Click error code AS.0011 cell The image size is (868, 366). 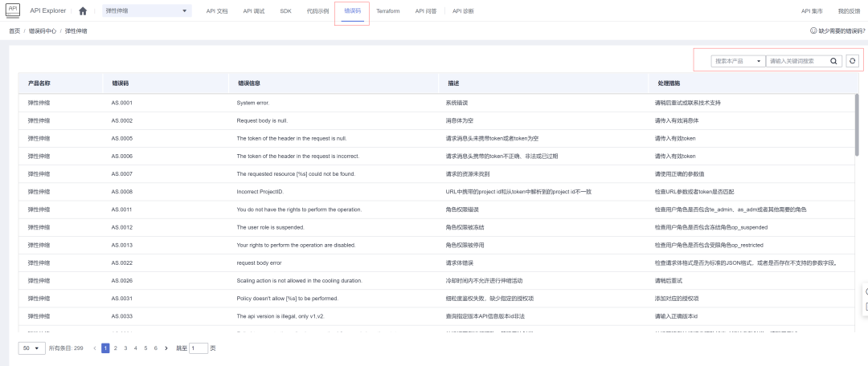click(x=122, y=209)
